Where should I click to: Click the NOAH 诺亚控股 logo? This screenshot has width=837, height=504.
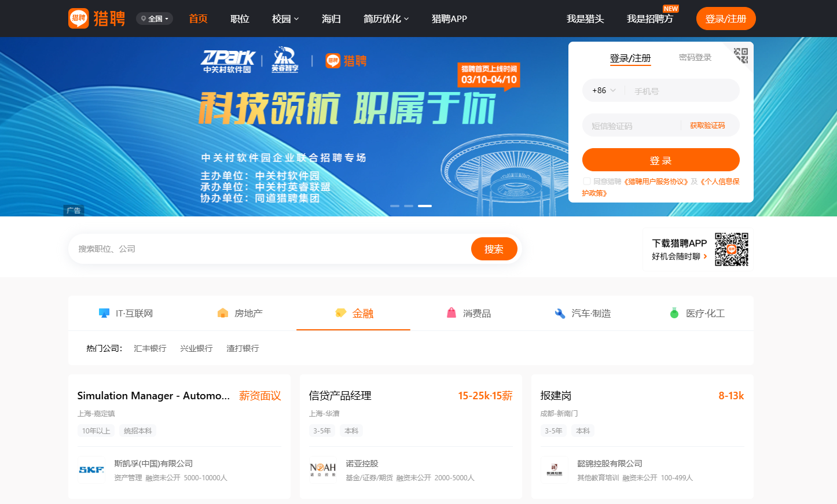click(323, 470)
